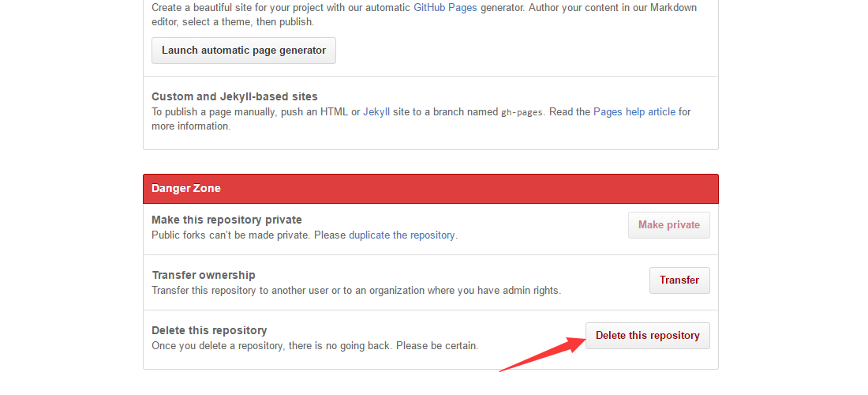Click the Transfer ownership button
The height and width of the screenshot is (395, 868).
pos(679,280)
